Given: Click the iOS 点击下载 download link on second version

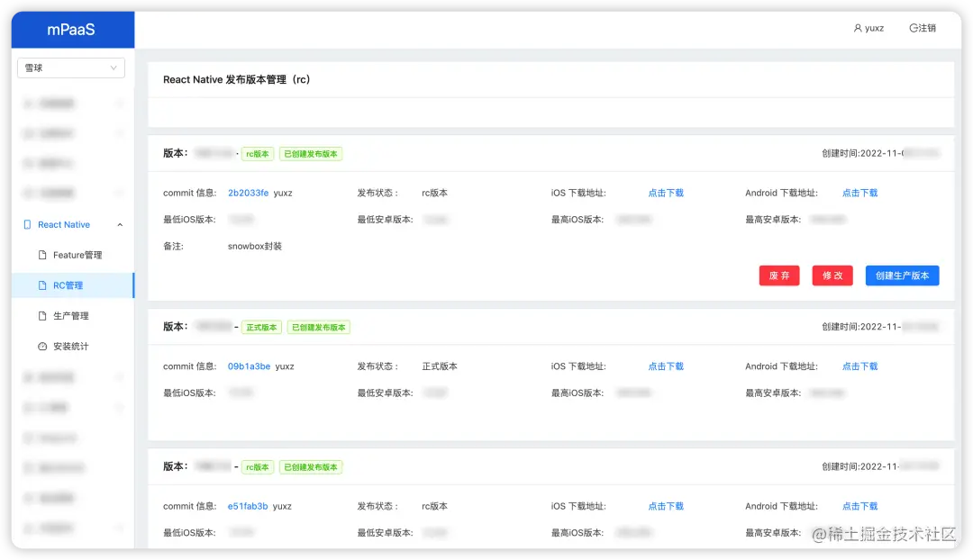Looking at the screenshot, I should point(665,366).
